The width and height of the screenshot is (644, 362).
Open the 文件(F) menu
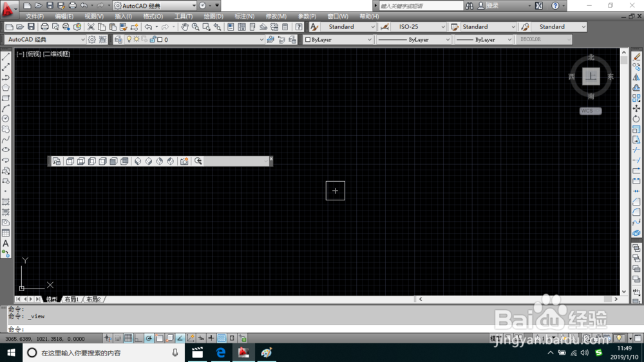(x=35, y=17)
